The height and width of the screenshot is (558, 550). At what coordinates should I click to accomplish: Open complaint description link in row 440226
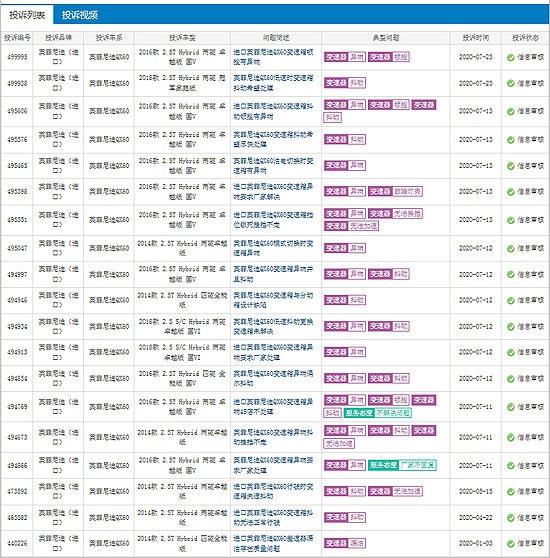(273, 543)
